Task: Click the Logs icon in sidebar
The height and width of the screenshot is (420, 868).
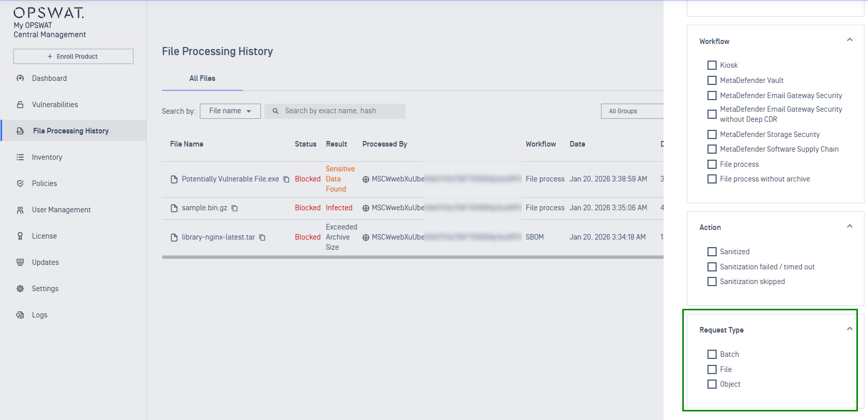Action: [x=20, y=315]
